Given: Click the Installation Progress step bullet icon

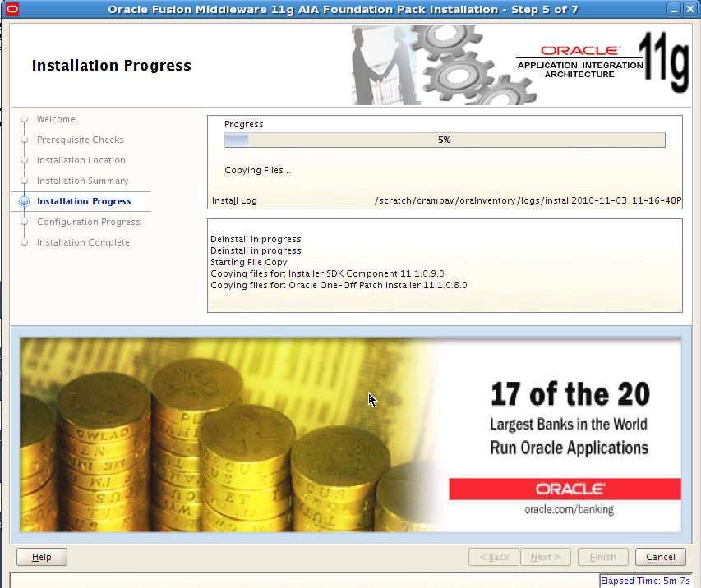Looking at the screenshot, I should pos(25,201).
